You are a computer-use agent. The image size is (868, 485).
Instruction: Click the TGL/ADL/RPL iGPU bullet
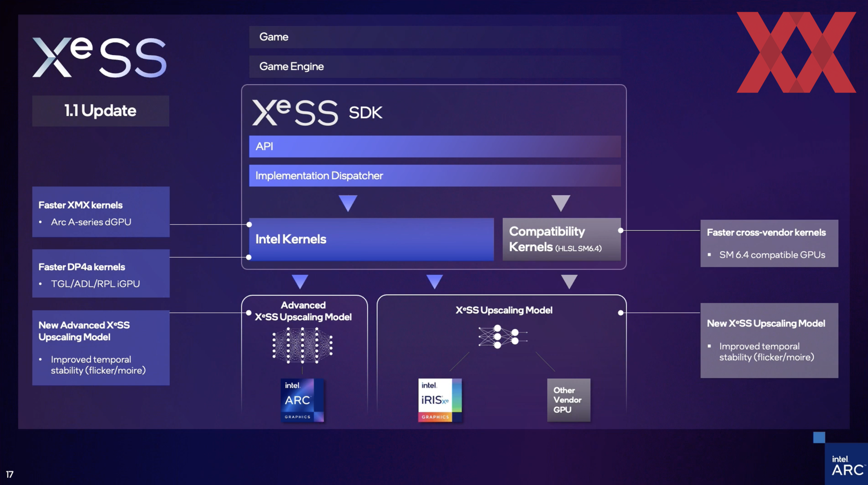[95, 284]
